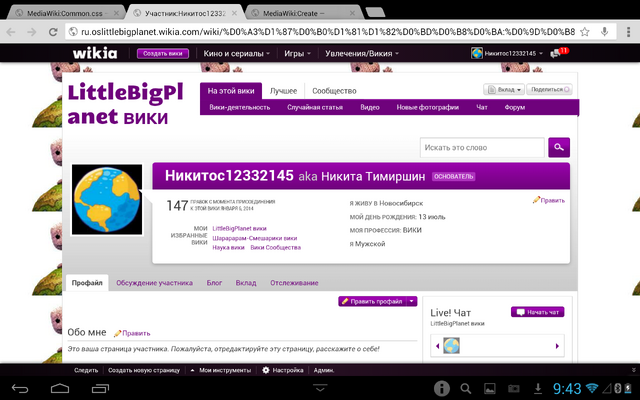Close the MediaWiki:Create tab
Screen dimensions: 640x400
pyautogui.click(x=352, y=13)
